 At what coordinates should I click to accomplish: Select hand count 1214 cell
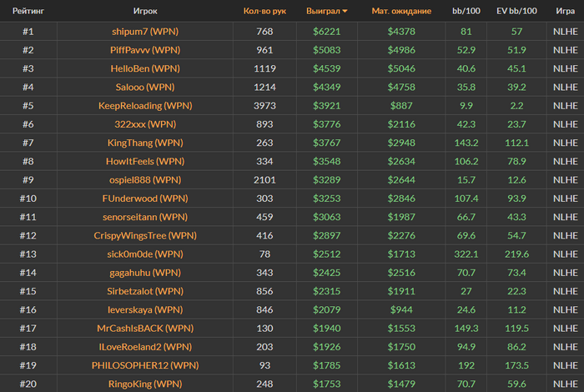click(x=264, y=87)
